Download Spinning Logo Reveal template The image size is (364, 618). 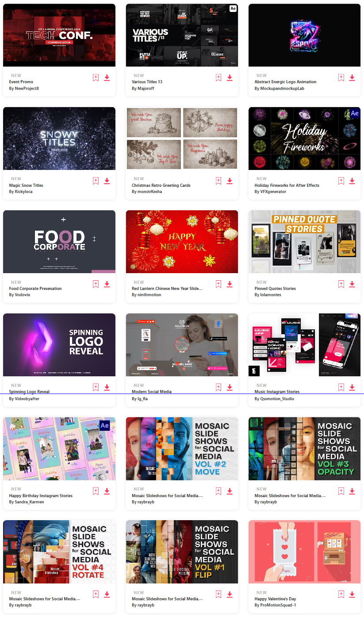tap(107, 387)
